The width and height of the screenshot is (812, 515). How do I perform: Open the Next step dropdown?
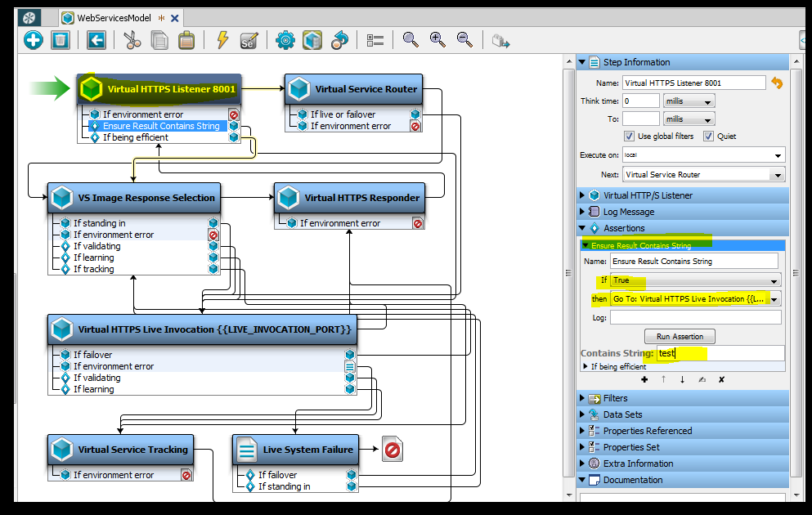pos(775,175)
